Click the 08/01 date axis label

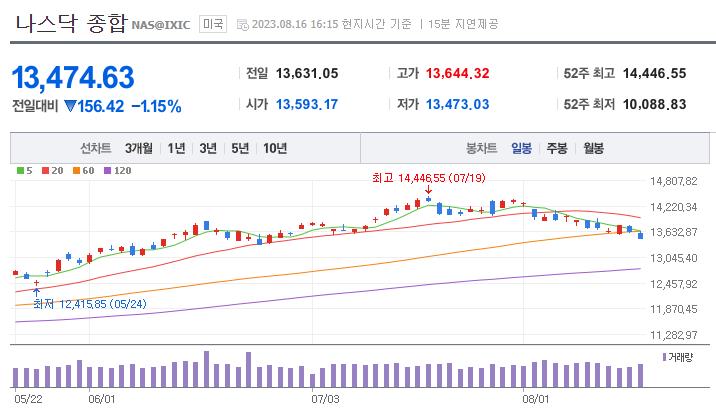pos(536,399)
